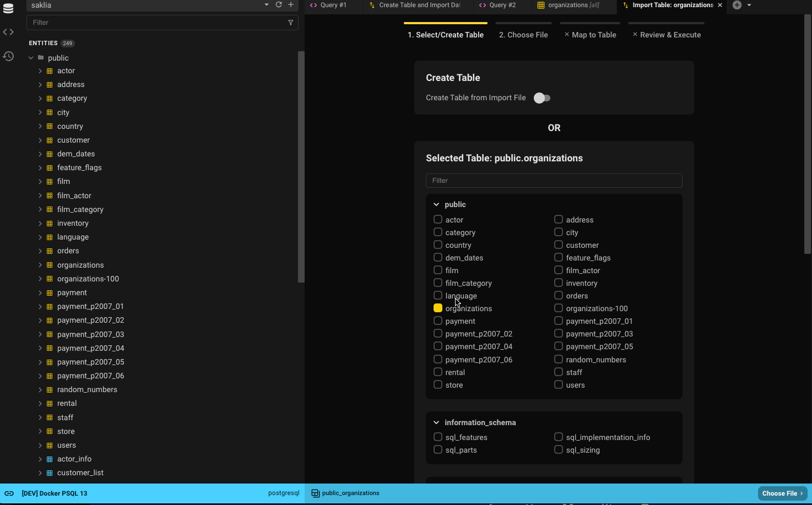Collapse the public group in table selector
The image size is (812, 505).
coord(436,204)
